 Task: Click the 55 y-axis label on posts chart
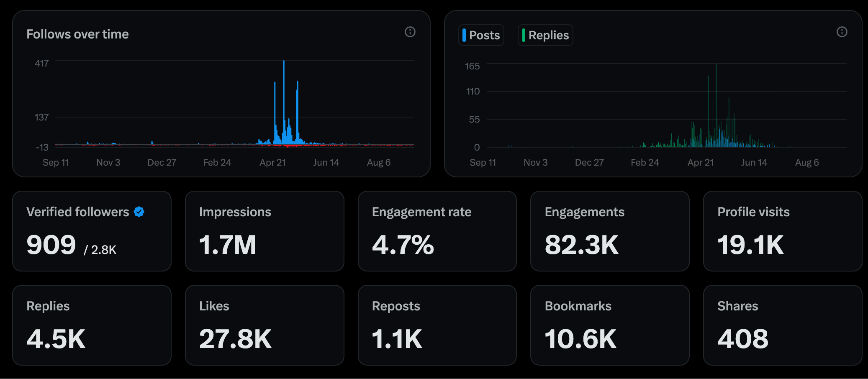click(474, 120)
